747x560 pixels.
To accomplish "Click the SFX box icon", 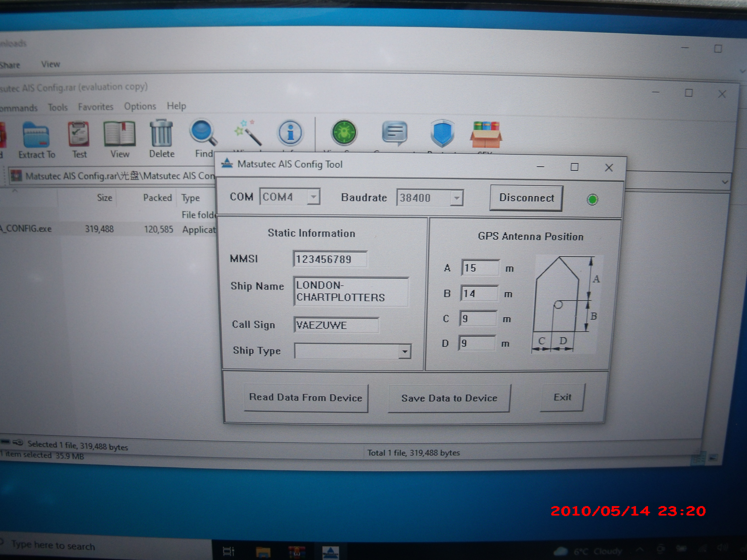I will point(486,134).
